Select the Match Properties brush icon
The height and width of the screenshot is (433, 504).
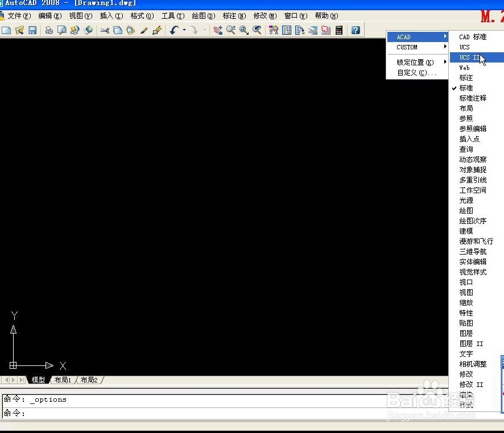144,31
